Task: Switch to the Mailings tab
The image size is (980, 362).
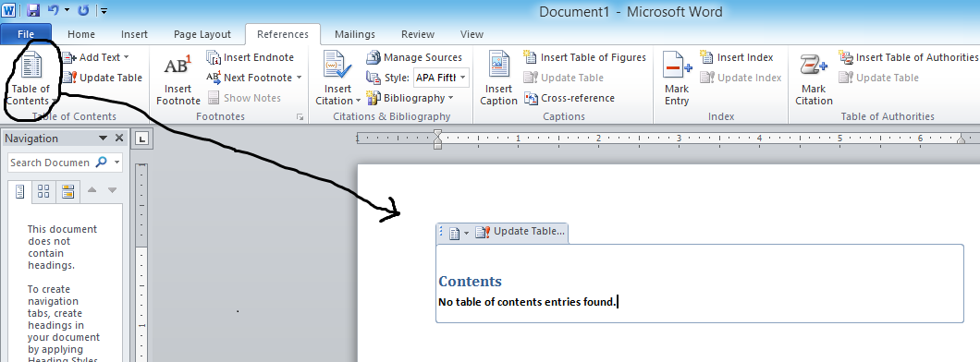Action: coord(355,34)
